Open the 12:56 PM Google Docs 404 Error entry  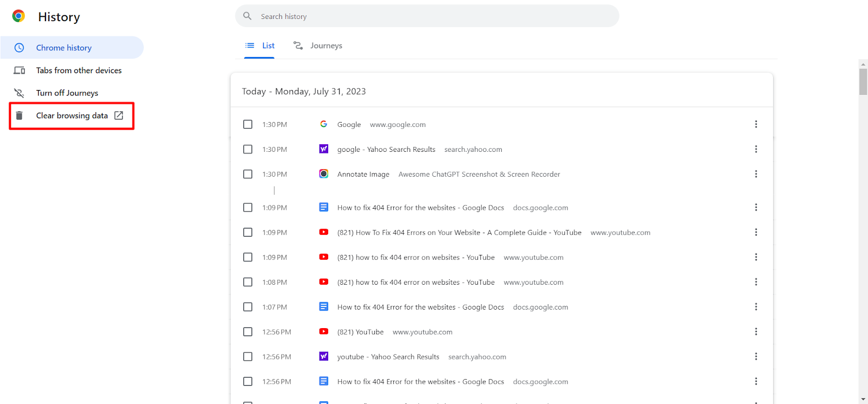click(420, 381)
